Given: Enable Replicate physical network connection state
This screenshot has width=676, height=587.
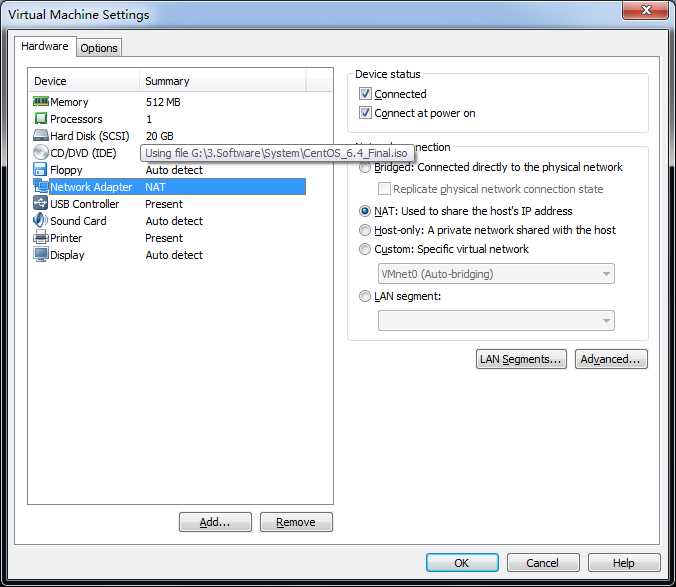Looking at the screenshot, I should (x=384, y=189).
